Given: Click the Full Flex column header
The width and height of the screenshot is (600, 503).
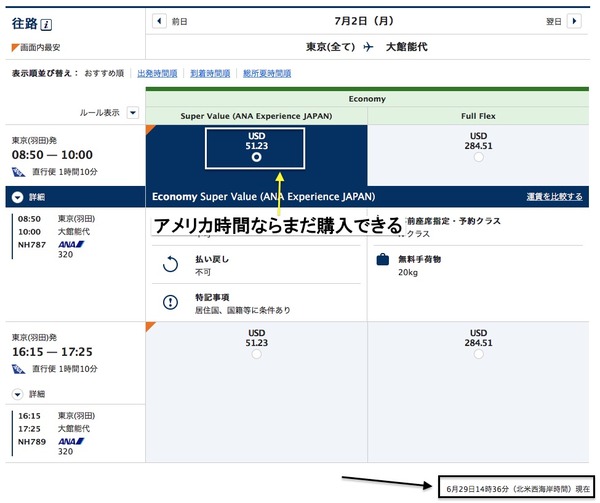Looking at the screenshot, I should (478, 116).
